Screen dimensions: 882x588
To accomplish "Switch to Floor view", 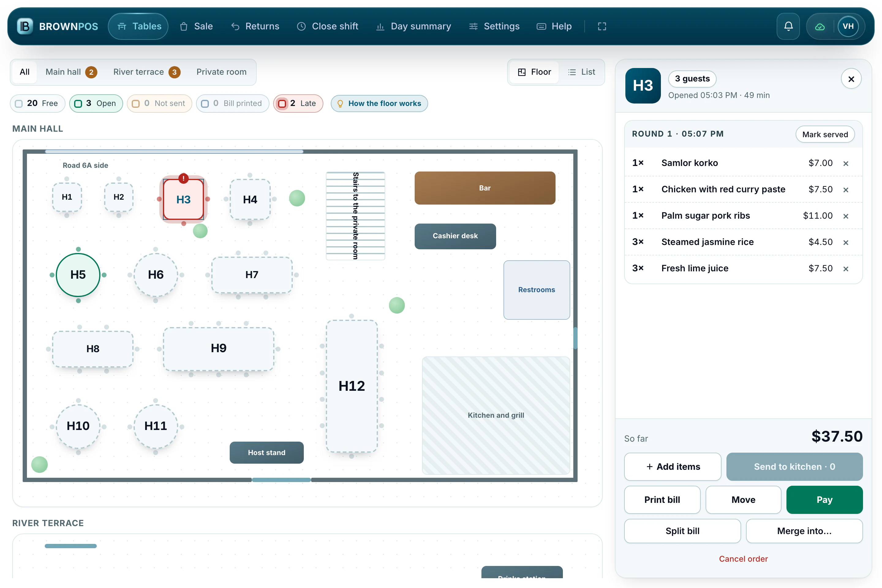I will (x=534, y=72).
